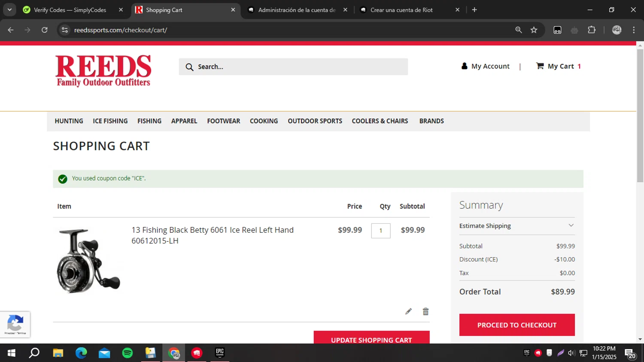
Task: Open the My Cart shopping cart icon
Action: 540,66
